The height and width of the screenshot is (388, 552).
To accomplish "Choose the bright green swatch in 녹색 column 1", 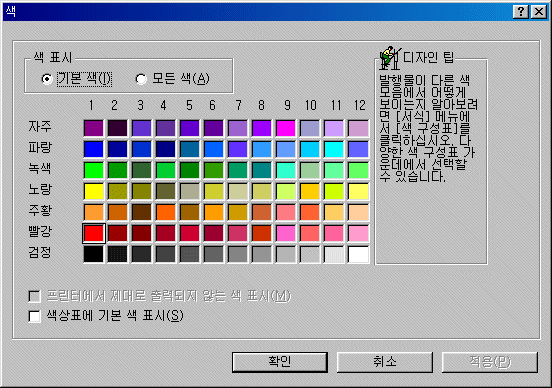I will point(94,170).
